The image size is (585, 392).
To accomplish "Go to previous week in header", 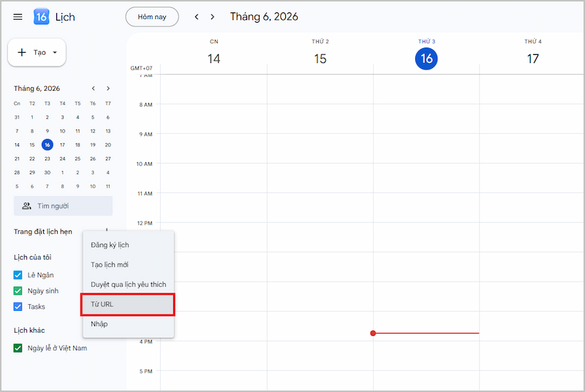I will tap(197, 17).
